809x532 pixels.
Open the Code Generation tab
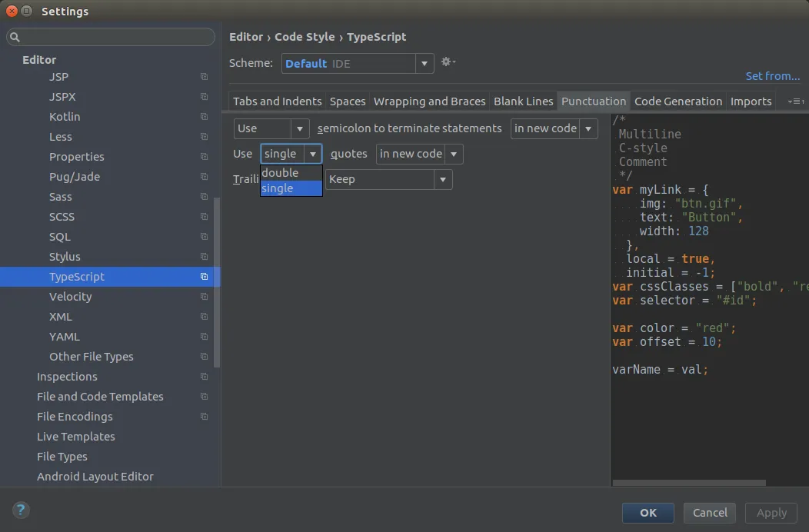tap(677, 101)
